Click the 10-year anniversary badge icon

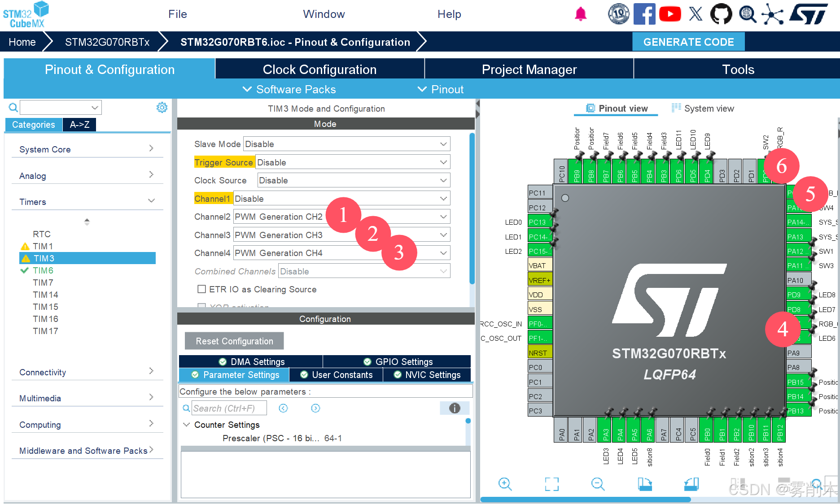pyautogui.click(x=619, y=14)
